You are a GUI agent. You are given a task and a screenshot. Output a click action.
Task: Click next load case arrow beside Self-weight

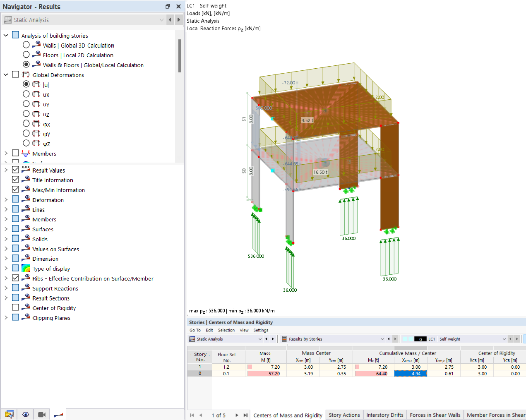click(517, 339)
